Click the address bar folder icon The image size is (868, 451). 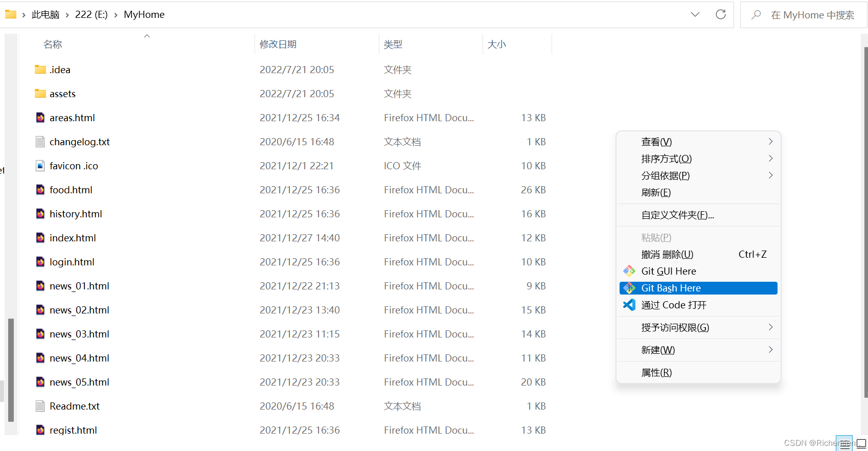point(11,14)
